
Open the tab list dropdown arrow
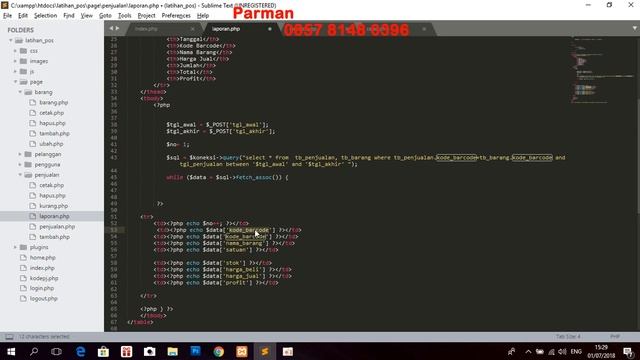click(x=635, y=28)
